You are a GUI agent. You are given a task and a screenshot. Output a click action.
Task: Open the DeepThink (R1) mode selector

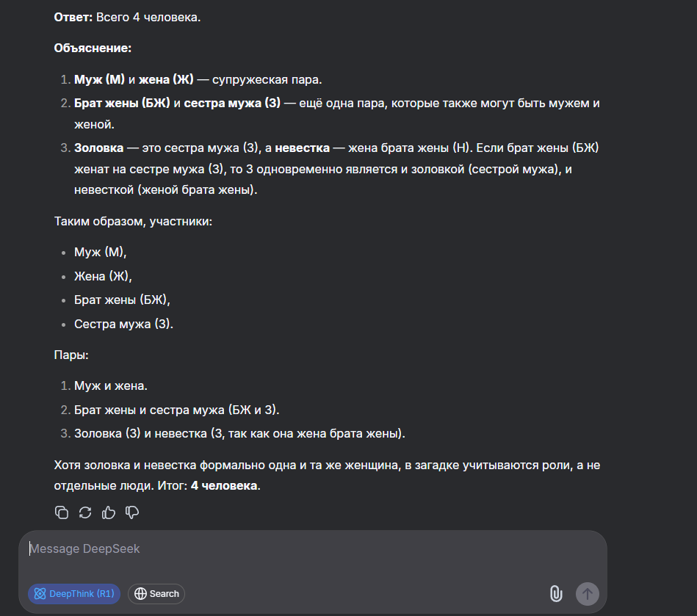coord(73,594)
